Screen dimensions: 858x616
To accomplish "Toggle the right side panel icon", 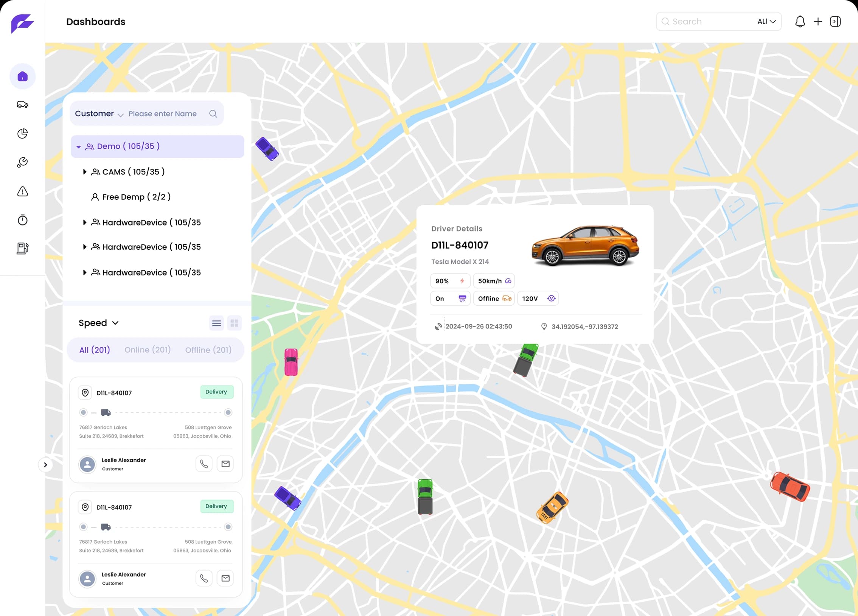I will coord(835,22).
